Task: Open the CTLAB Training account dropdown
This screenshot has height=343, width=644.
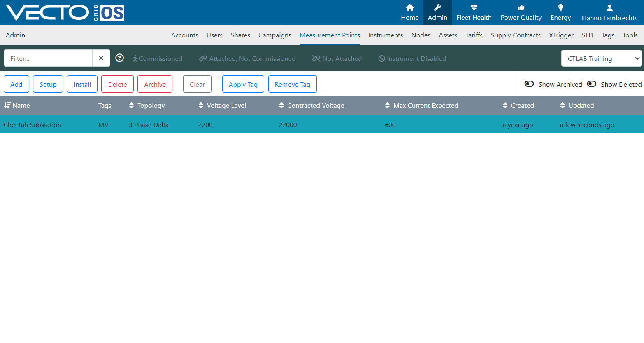Action: tap(601, 58)
